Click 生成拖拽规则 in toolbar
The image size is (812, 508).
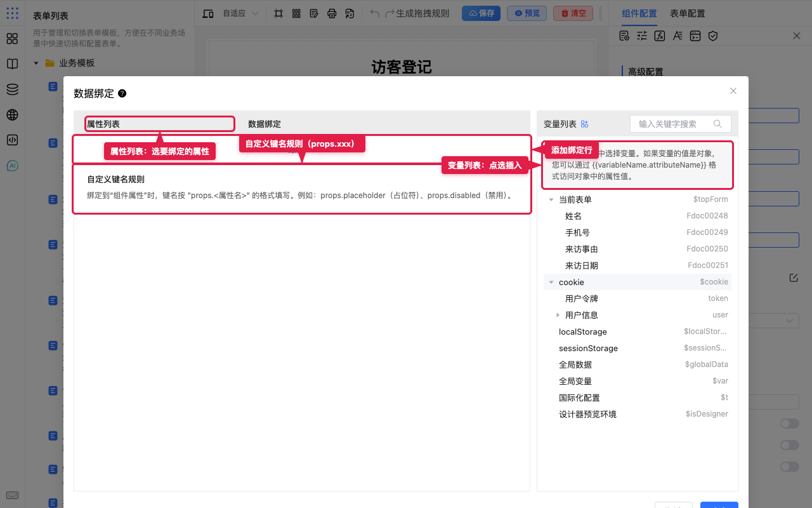click(x=422, y=13)
